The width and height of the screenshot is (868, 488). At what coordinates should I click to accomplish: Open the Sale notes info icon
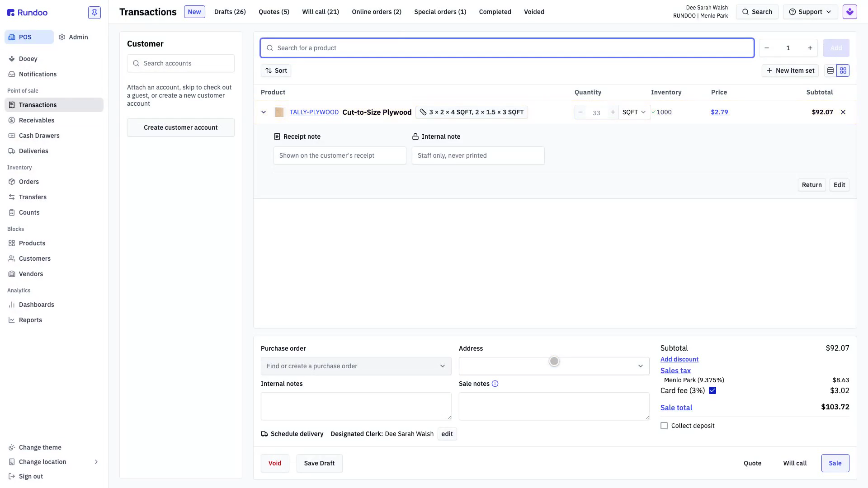click(495, 384)
